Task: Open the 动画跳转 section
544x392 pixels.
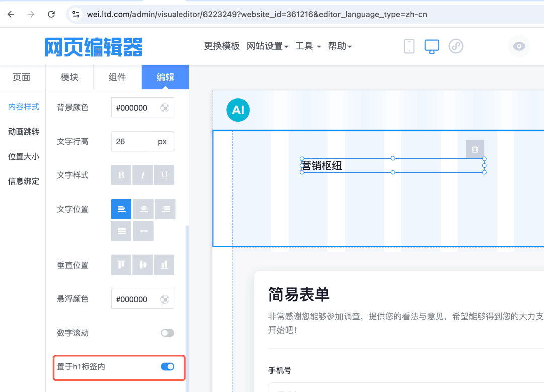Action: 24,132
